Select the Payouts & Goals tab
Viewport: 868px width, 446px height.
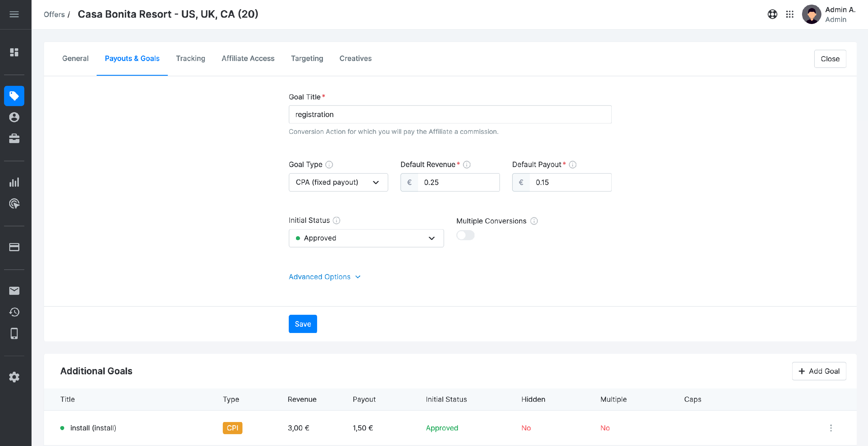click(132, 59)
